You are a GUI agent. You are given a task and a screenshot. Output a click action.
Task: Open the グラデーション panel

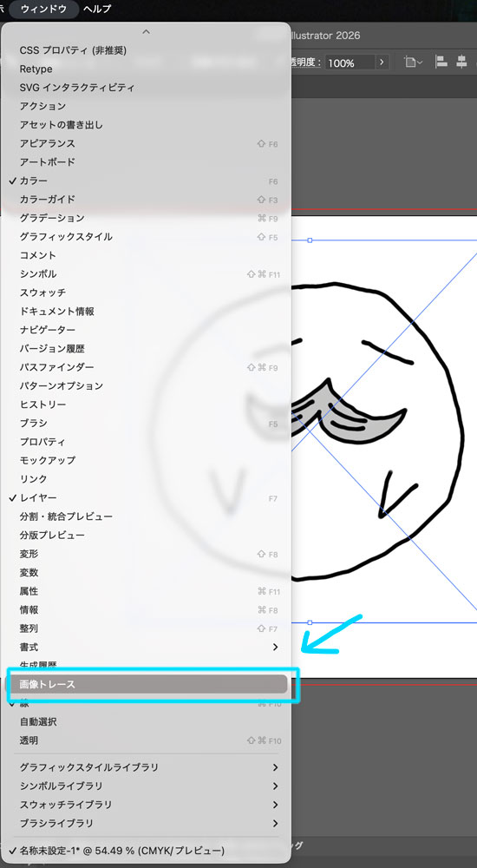146,218
